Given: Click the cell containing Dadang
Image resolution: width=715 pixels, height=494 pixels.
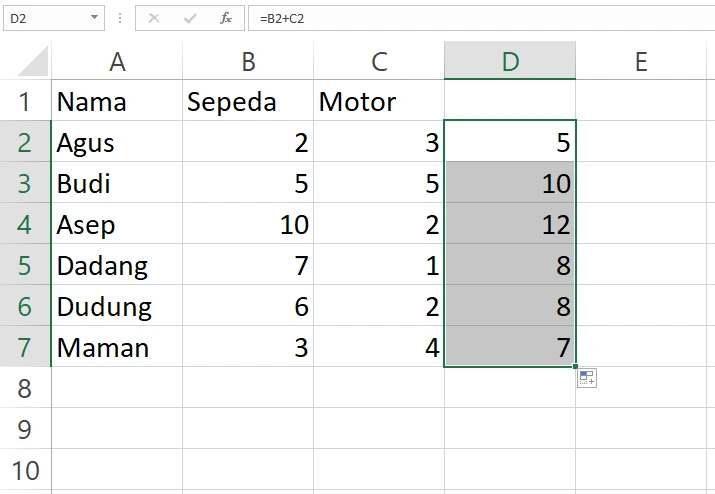Looking at the screenshot, I should point(117,265).
